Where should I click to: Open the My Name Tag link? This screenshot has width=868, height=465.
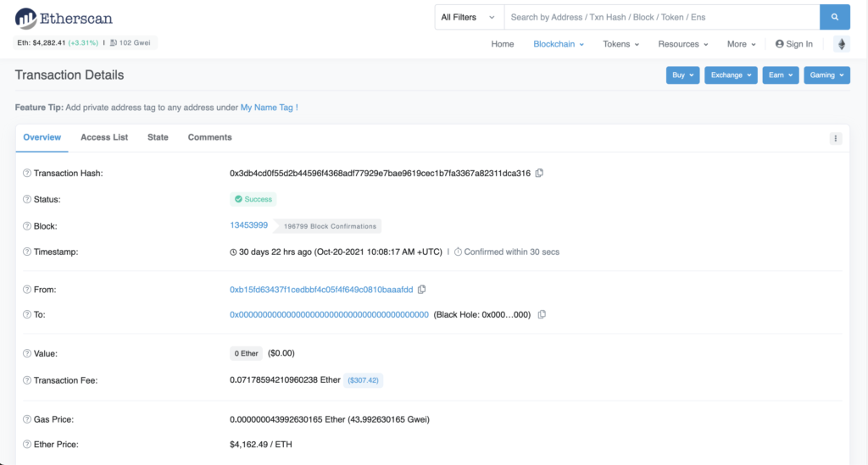[269, 108]
